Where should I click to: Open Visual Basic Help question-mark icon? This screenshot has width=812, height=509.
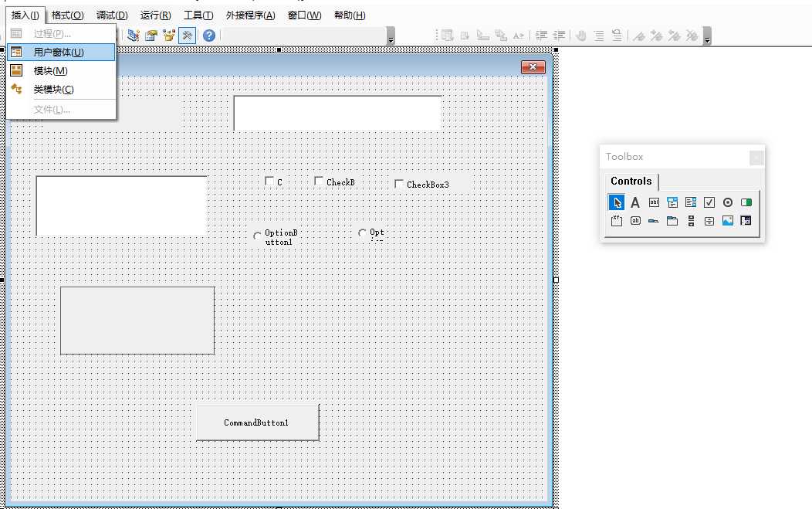(208, 36)
